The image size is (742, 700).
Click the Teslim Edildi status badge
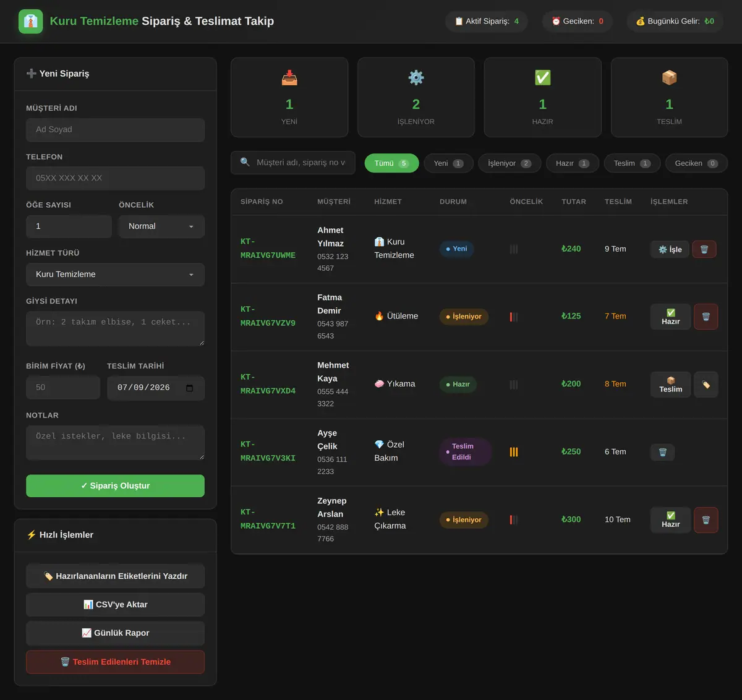465,452
